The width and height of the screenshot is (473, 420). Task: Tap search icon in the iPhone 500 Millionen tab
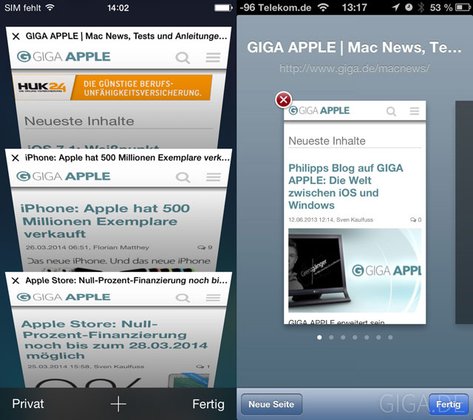coord(183,177)
